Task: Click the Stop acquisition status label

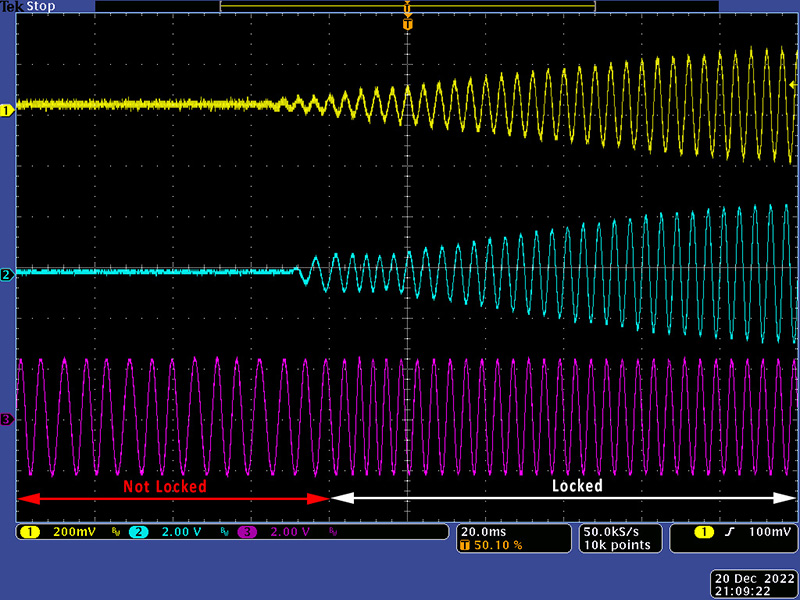Action: pos(41,6)
